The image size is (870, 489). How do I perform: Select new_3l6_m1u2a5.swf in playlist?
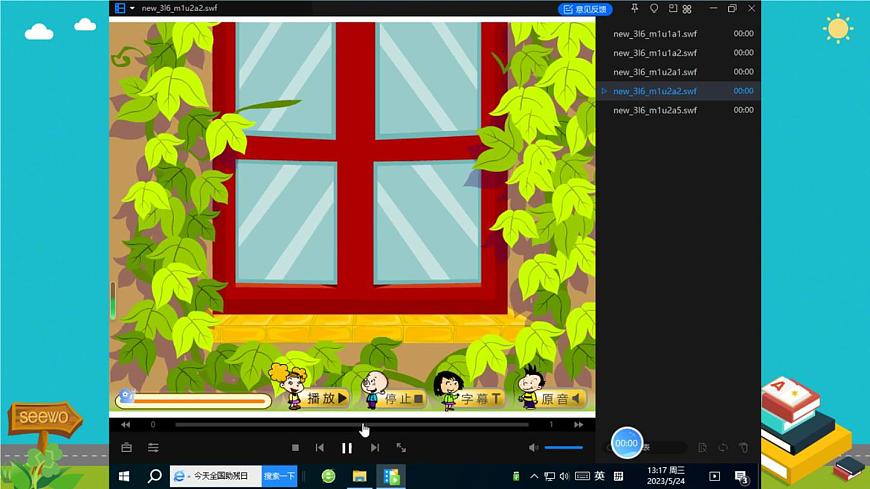tap(679, 110)
